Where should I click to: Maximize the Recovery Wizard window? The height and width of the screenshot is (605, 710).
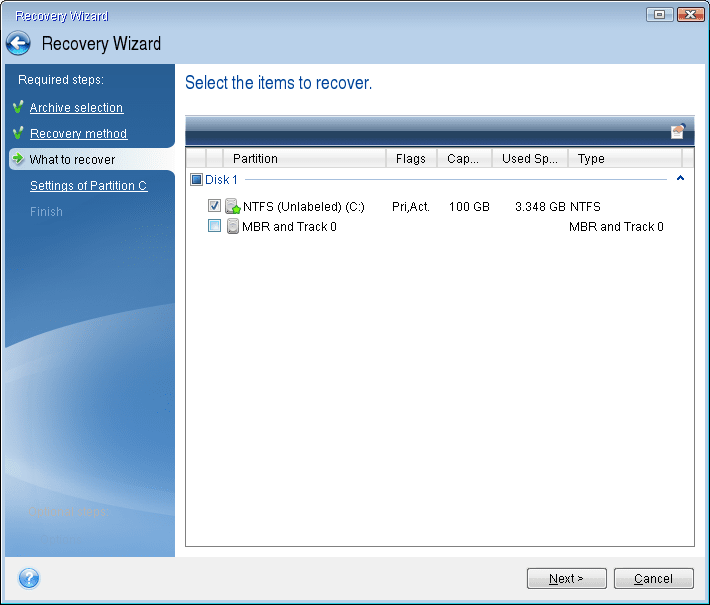(659, 15)
